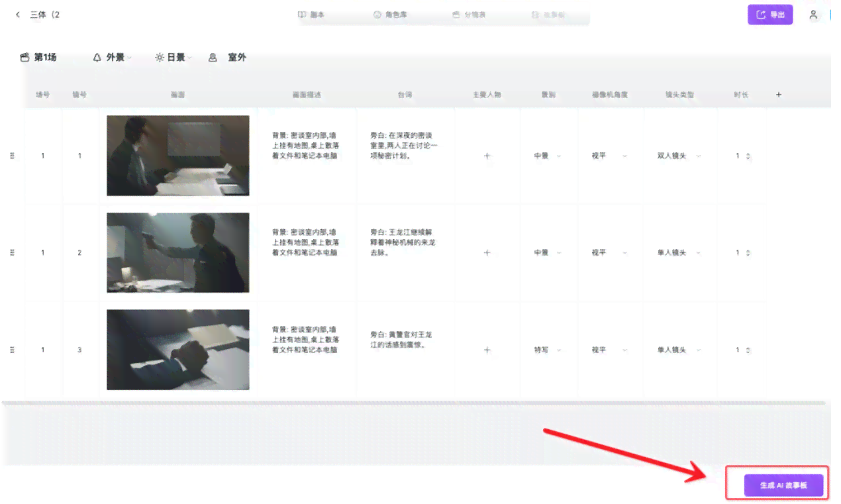Click the shot number 3 cell

click(79, 350)
